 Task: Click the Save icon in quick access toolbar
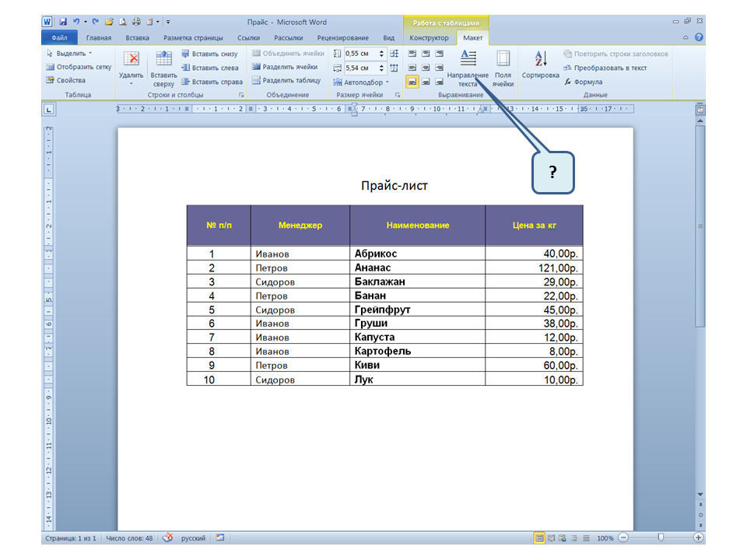click(x=63, y=23)
